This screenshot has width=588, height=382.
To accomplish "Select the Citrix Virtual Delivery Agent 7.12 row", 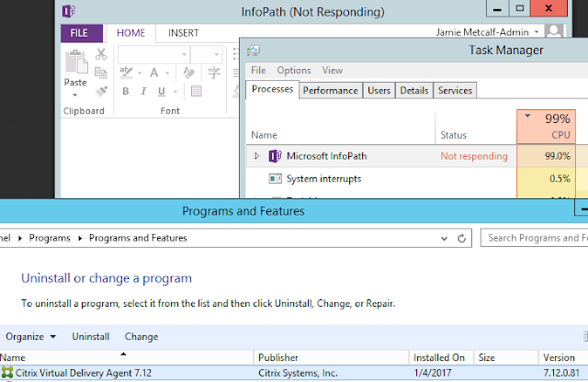I will [294, 373].
